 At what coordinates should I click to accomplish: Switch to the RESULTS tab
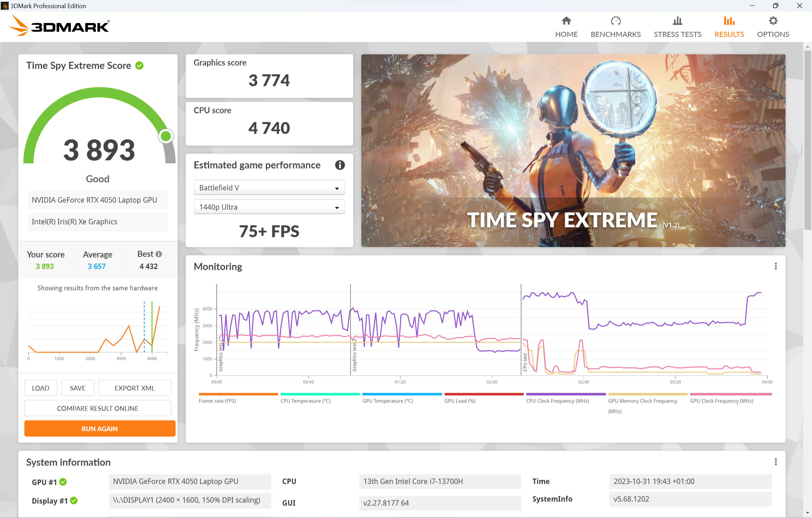click(729, 27)
